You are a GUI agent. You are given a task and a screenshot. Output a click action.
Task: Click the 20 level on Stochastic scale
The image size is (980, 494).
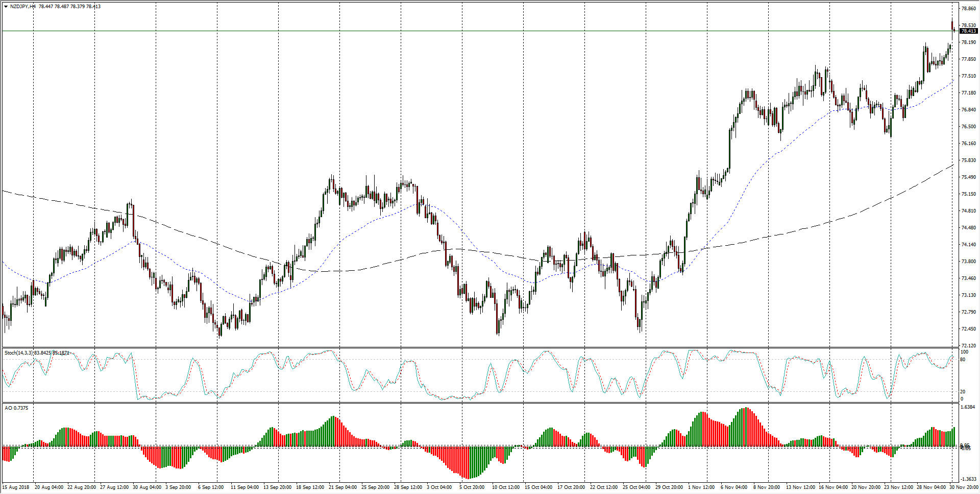[963, 392]
